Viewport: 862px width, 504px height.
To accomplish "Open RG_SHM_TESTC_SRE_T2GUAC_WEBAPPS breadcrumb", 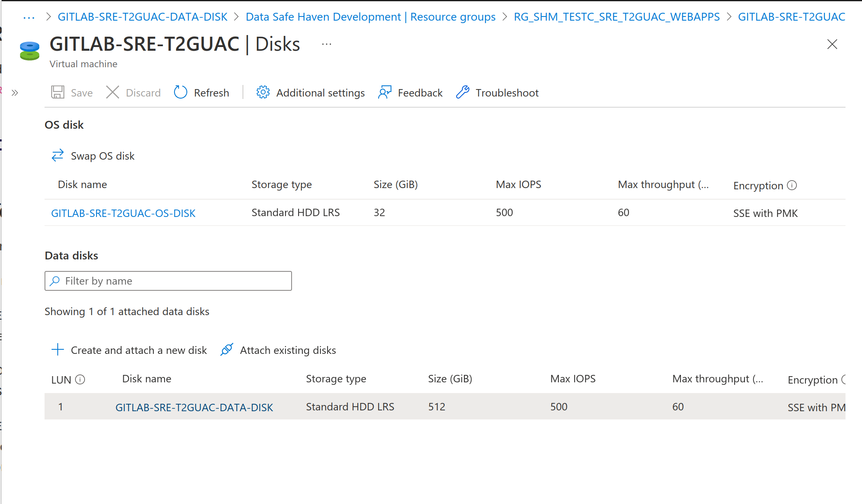I will 617,17.
